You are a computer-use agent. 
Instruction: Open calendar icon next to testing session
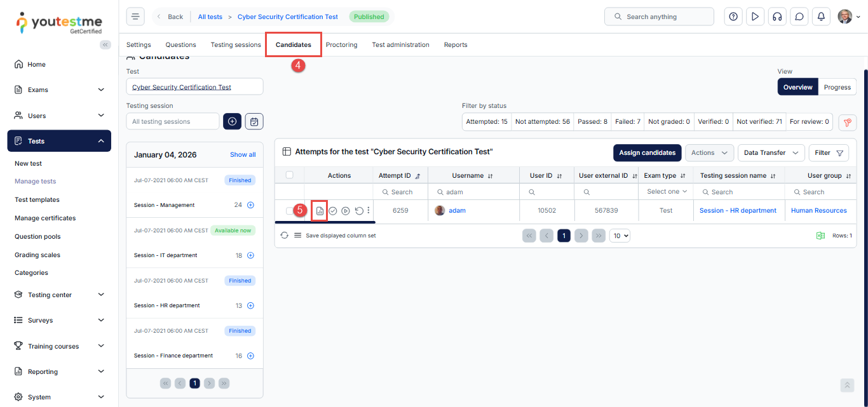(254, 121)
